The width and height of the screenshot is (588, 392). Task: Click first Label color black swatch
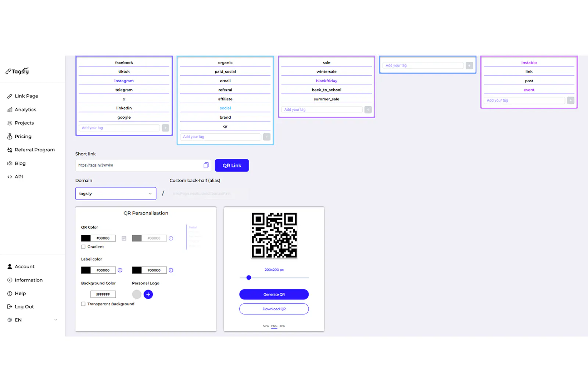pos(86,270)
